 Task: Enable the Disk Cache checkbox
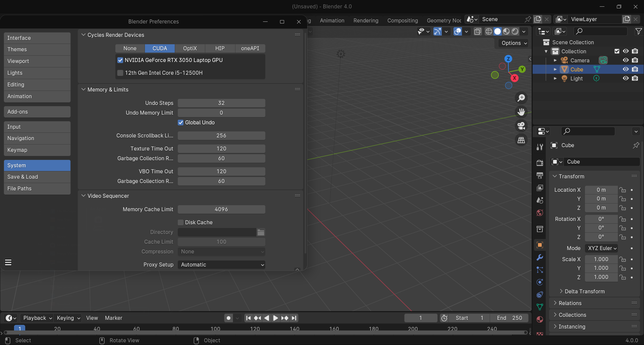pyautogui.click(x=180, y=222)
